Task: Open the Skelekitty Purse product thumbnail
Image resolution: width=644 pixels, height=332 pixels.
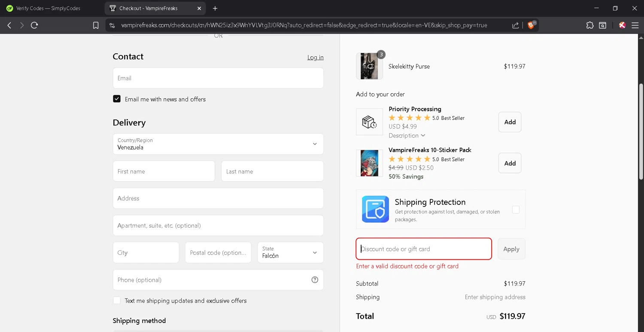Action: click(x=369, y=66)
